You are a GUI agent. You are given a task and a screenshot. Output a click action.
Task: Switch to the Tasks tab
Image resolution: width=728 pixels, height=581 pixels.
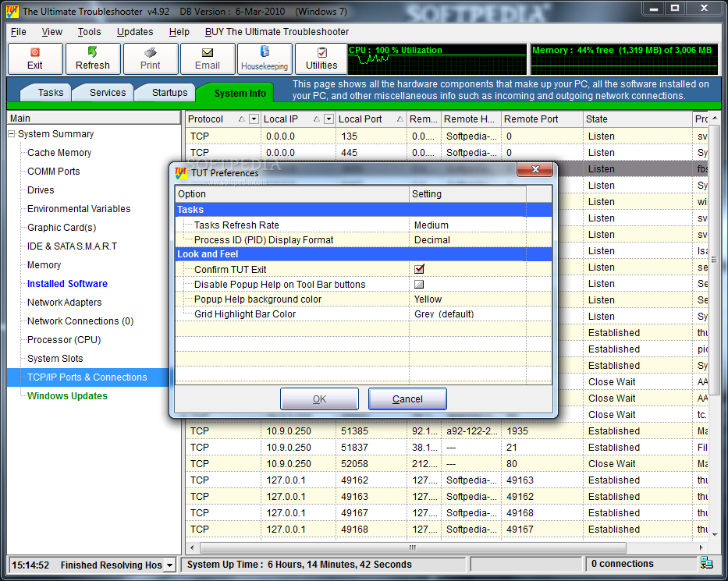[46, 92]
